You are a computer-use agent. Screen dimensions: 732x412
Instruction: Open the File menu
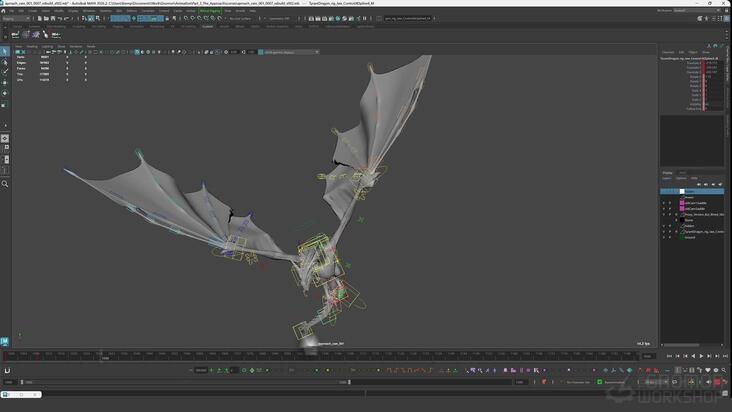[x=11, y=10]
